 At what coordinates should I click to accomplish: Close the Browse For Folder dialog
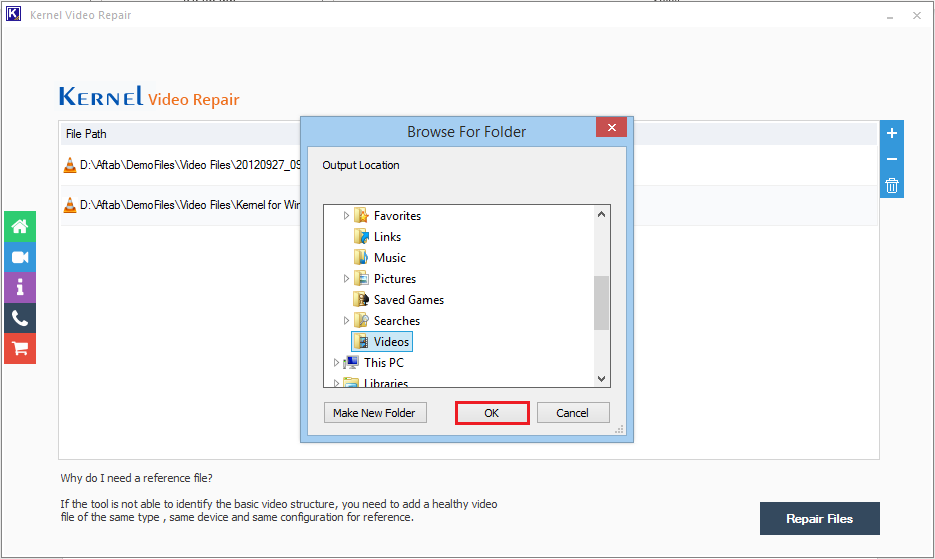click(611, 128)
